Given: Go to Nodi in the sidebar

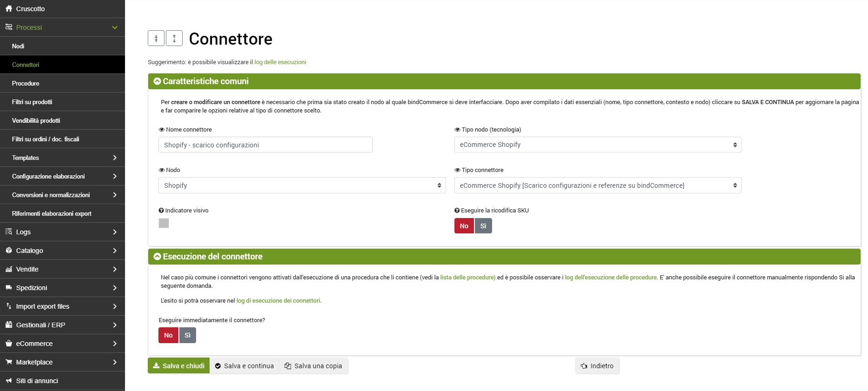Looking at the screenshot, I should tap(18, 46).
